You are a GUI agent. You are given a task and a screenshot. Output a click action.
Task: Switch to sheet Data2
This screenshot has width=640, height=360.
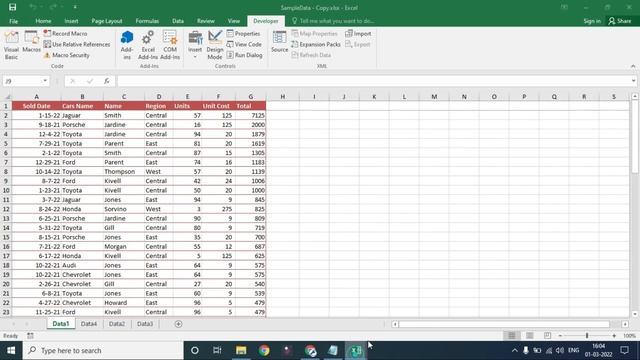[117, 324]
